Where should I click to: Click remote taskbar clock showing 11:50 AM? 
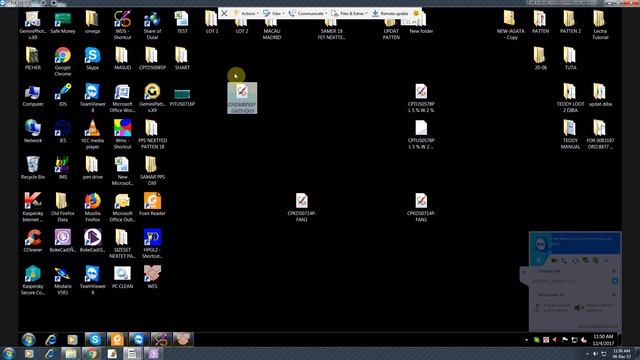603,340
